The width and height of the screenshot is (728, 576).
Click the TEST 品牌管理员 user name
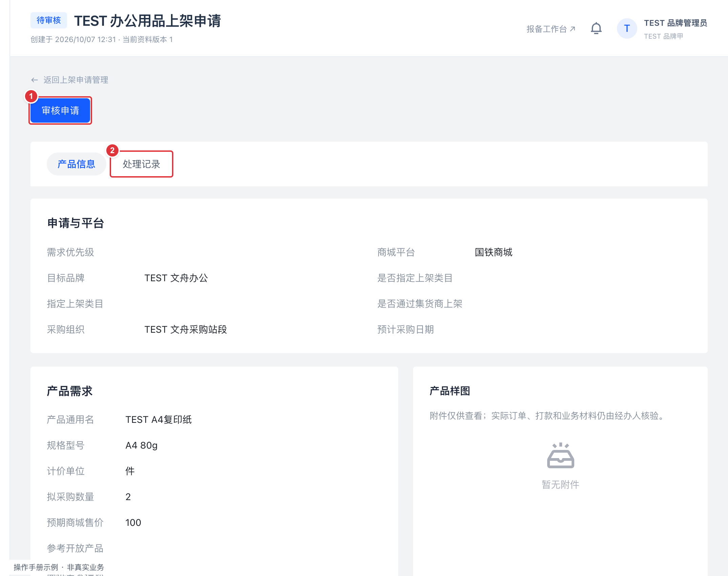coord(675,23)
